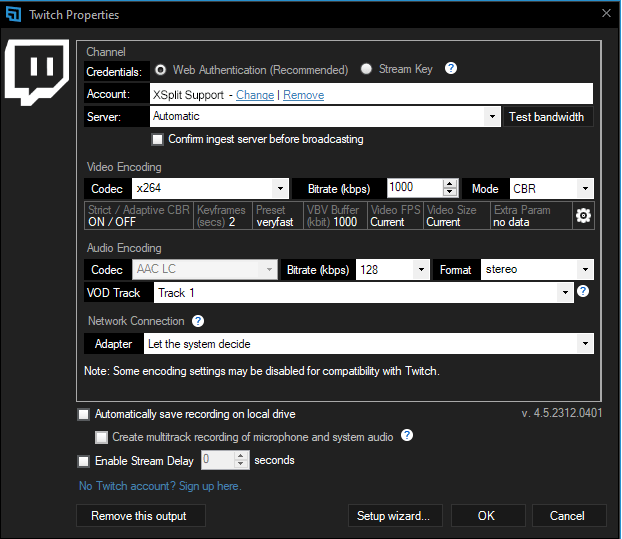
Task: Increase video bitrate with up arrow
Action: [449, 184]
